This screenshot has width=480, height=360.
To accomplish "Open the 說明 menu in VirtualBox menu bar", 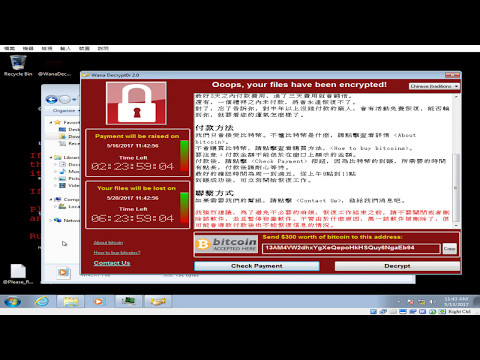I will (x=103, y=48).
